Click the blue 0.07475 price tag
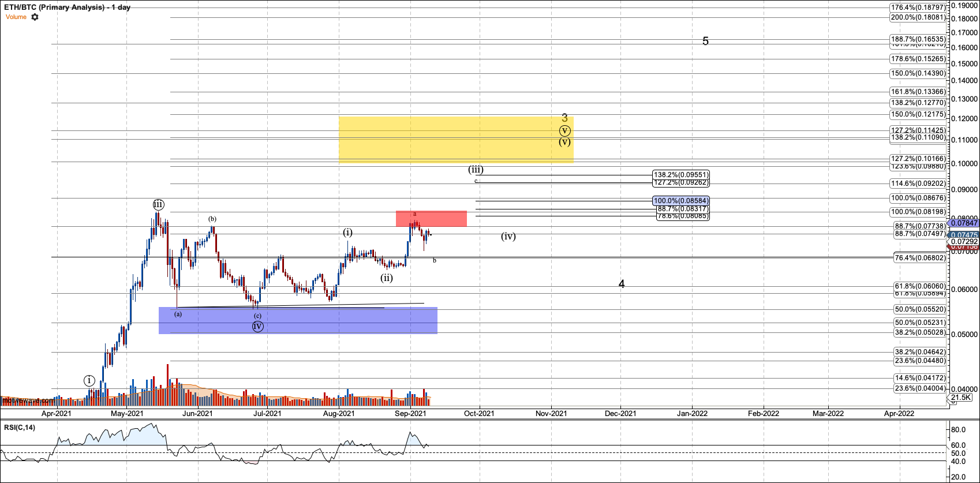 click(964, 235)
